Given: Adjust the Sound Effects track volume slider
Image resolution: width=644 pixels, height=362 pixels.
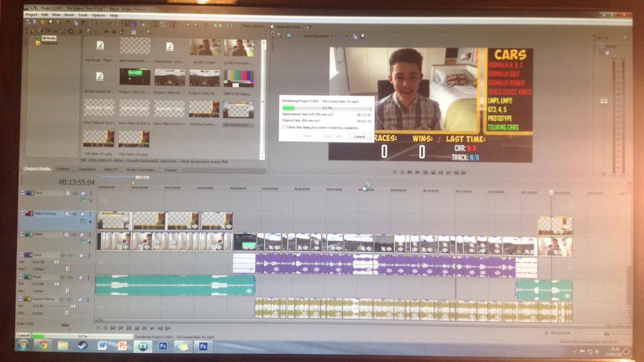Looking at the screenshot, I should pos(73,307).
